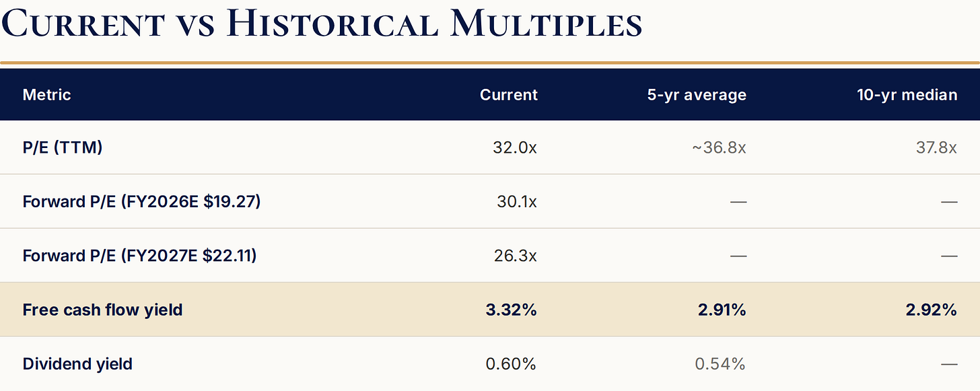980x391 pixels.
Task: Click the 2.91% five-year FCF yield
Action: pyautogui.click(x=721, y=310)
